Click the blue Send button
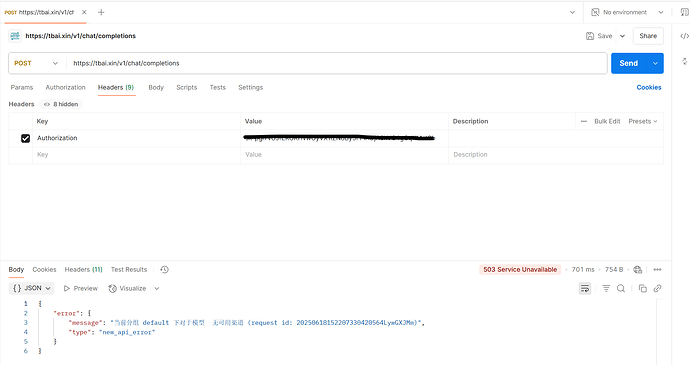This screenshot has height=365, width=690. (x=628, y=63)
